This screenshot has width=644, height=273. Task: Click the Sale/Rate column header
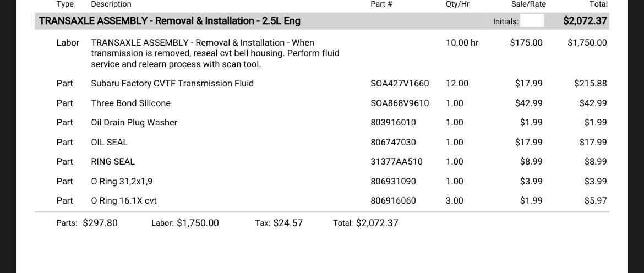528,4
